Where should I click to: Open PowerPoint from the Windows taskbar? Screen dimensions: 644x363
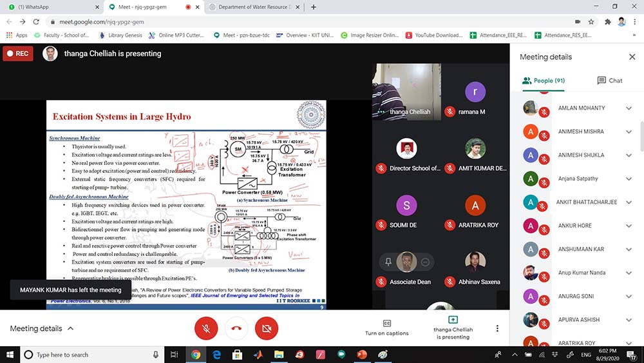(362, 355)
